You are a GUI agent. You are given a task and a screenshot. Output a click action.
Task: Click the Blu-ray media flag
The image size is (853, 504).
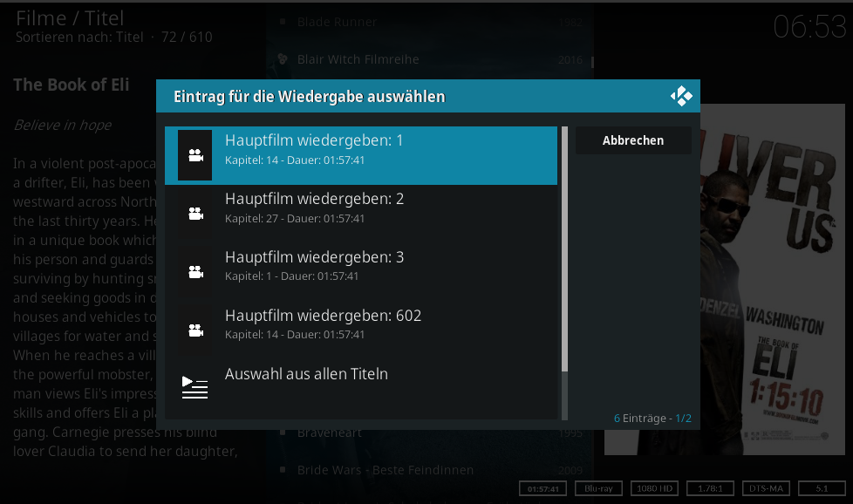598,488
